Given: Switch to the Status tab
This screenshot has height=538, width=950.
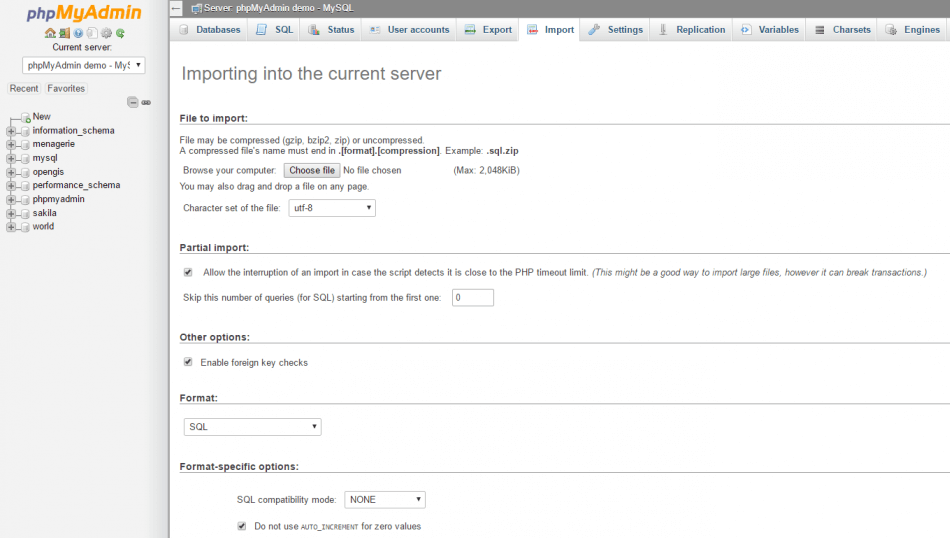Looking at the screenshot, I should [x=331, y=30].
